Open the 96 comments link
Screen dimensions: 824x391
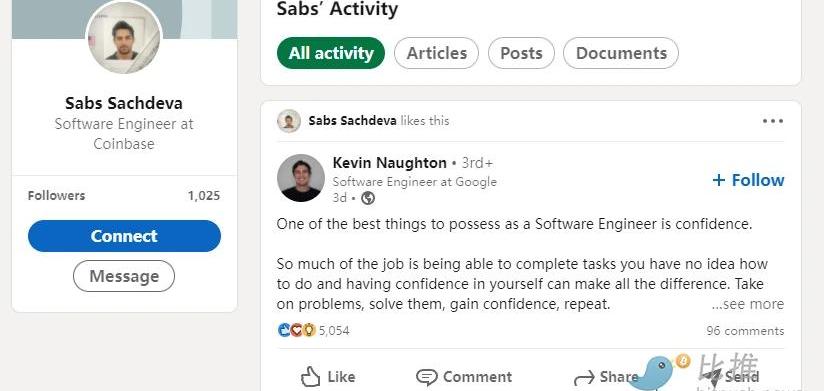pyautogui.click(x=745, y=331)
